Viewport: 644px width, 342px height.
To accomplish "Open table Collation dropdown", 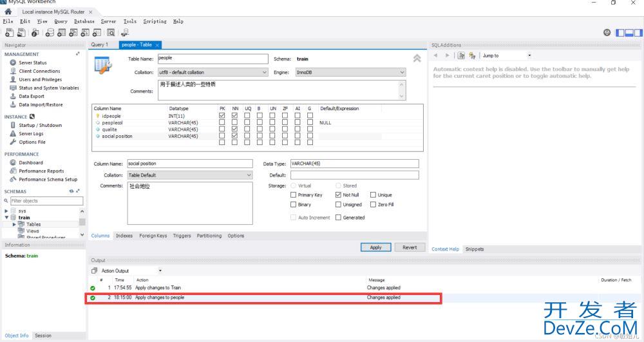I will tap(213, 72).
